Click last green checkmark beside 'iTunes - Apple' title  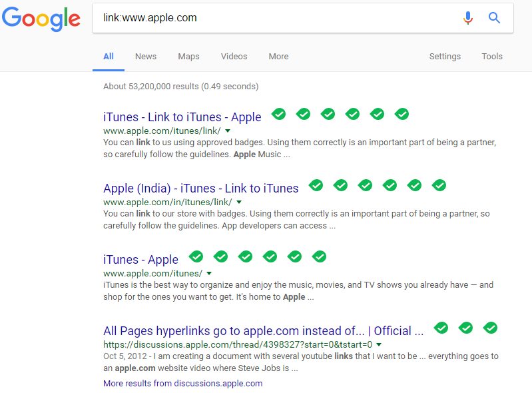(320, 256)
